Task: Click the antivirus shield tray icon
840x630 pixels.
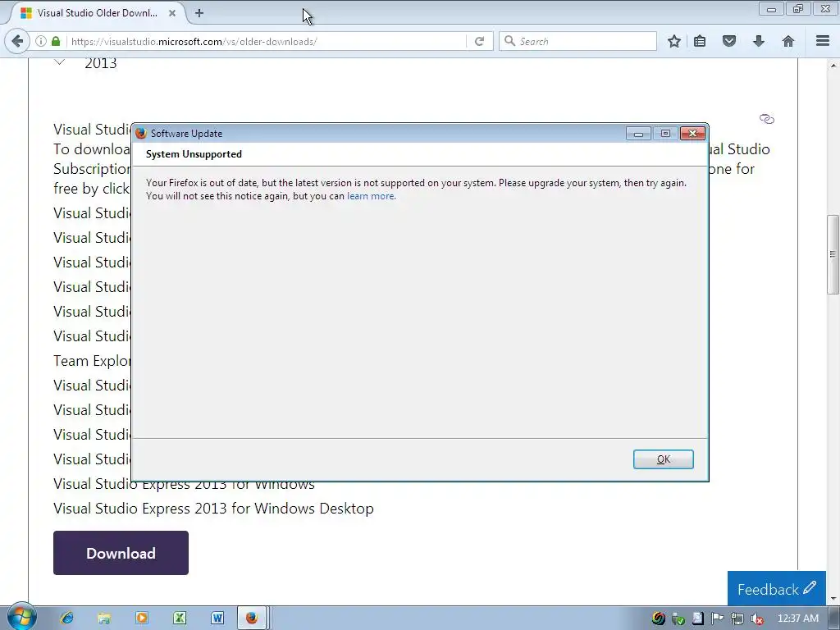Action: coord(678,619)
